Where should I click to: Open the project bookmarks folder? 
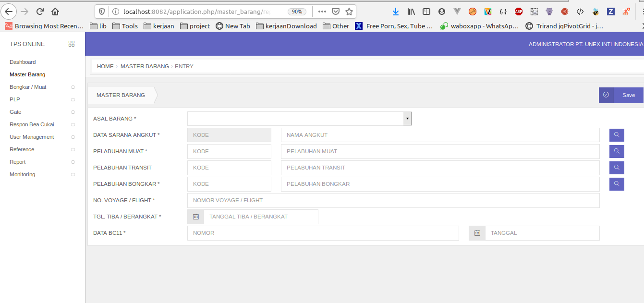point(195,26)
